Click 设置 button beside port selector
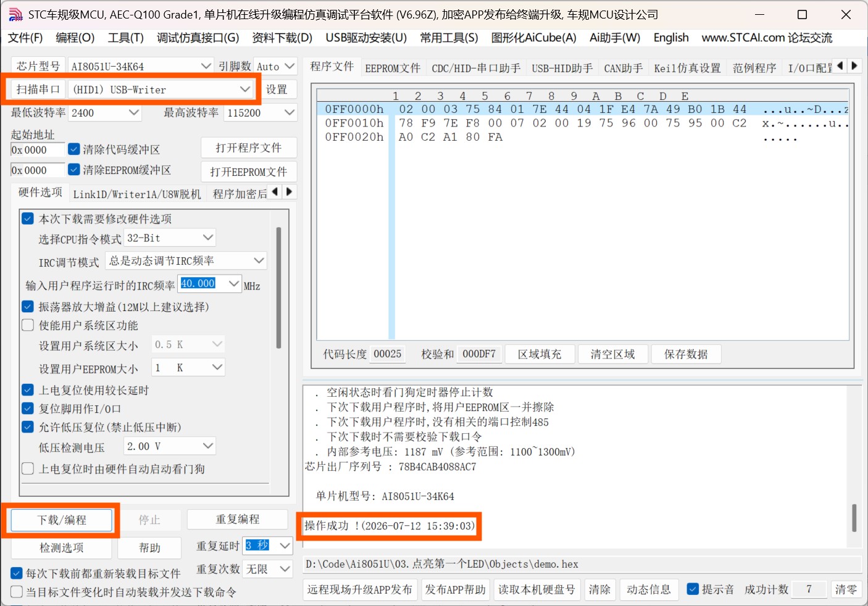The width and height of the screenshot is (868, 606). point(277,89)
